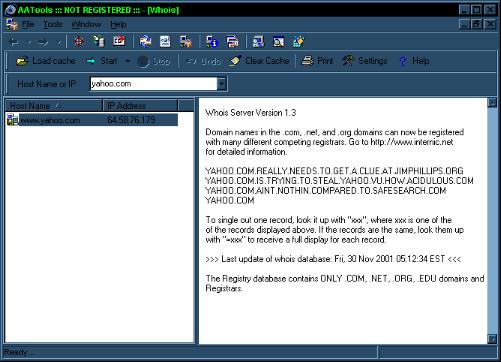This screenshot has height=362, width=501.
Task: Open the Tools menu
Action: [53, 24]
